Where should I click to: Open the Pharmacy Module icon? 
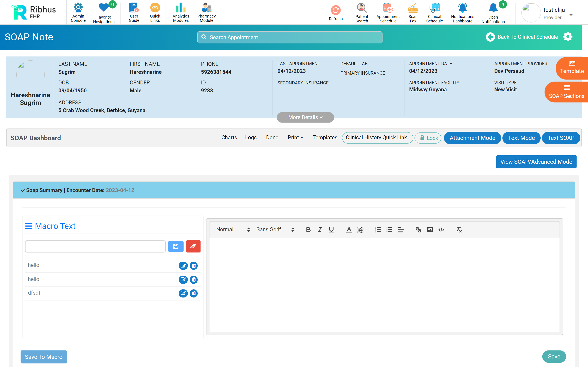point(206,8)
